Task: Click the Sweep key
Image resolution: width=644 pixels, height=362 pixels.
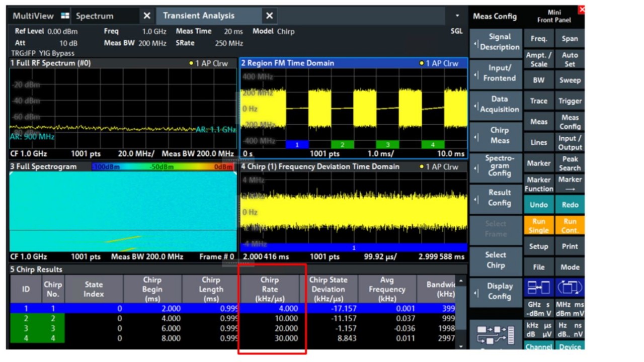Action: tap(570, 80)
